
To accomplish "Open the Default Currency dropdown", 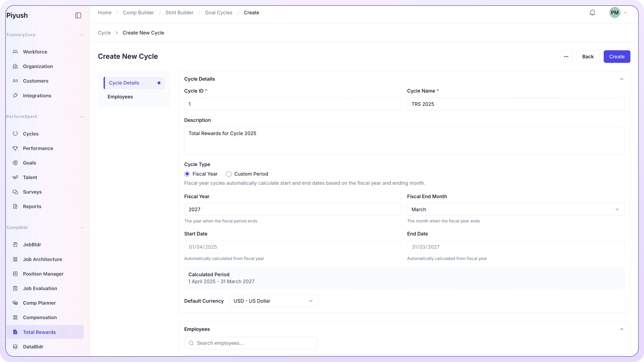I will click(x=274, y=301).
